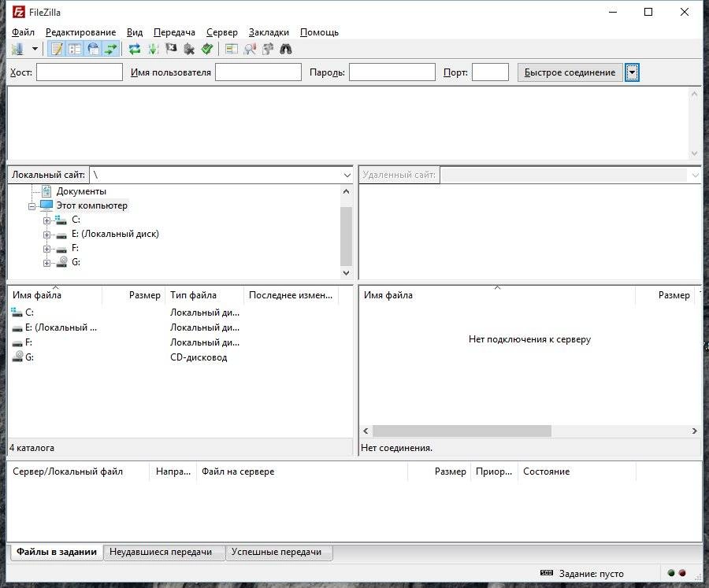The image size is (709, 588).
Task: Sort remote list by Размер column
Action: (665, 295)
